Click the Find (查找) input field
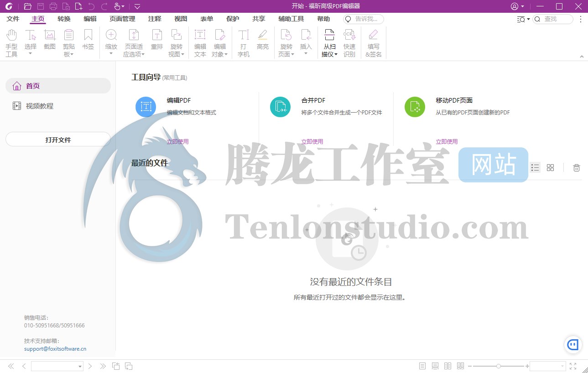The image size is (588, 373). pos(553,19)
